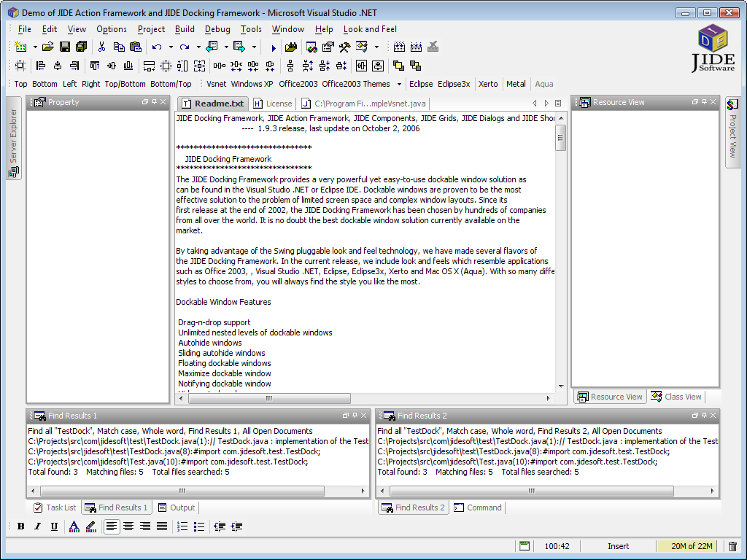Viewport: 747px width, 560px height.
Task: Switch to the Command tab
Action: (x=478, y=507)
